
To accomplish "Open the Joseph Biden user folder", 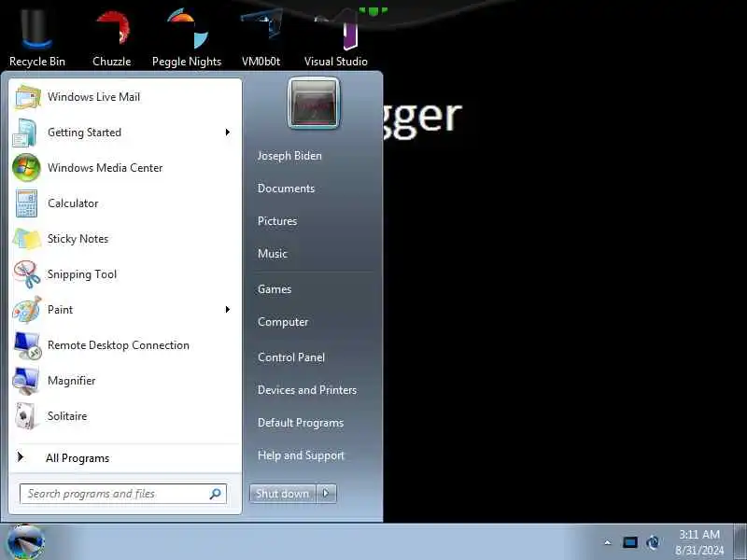I will 289,156.
